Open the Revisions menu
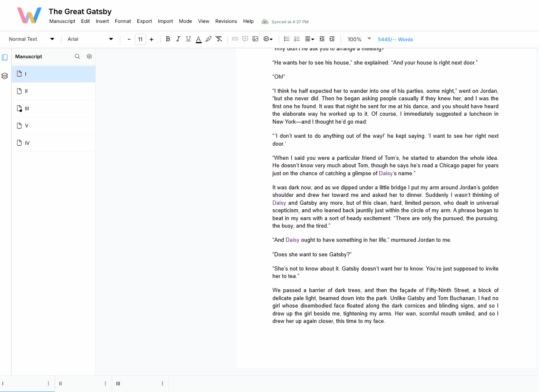 pyautogui.click(x=226, y=21)
